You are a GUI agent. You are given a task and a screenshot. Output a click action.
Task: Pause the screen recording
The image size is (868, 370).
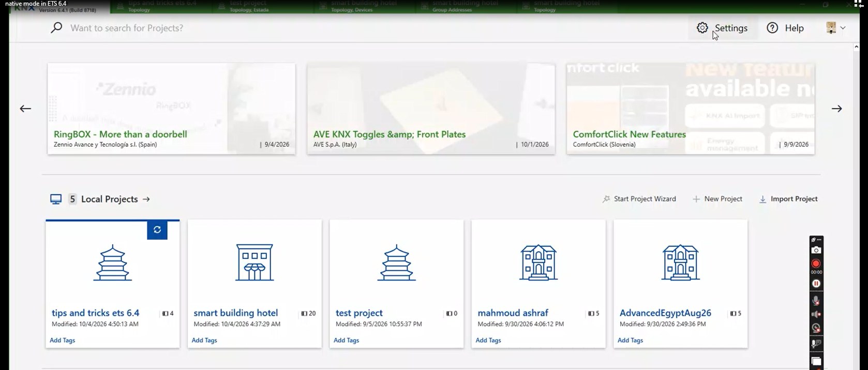point(816,284)
